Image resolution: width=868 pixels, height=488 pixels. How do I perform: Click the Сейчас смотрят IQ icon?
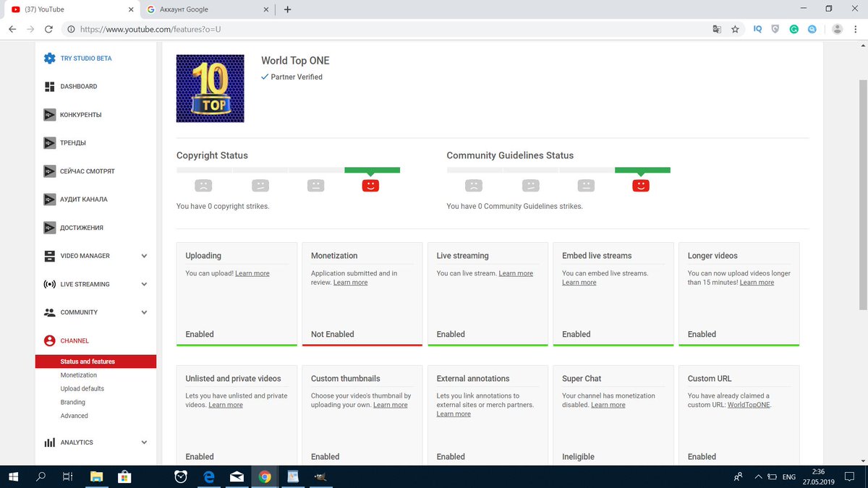pyautogui.click(x=49, y=171)
